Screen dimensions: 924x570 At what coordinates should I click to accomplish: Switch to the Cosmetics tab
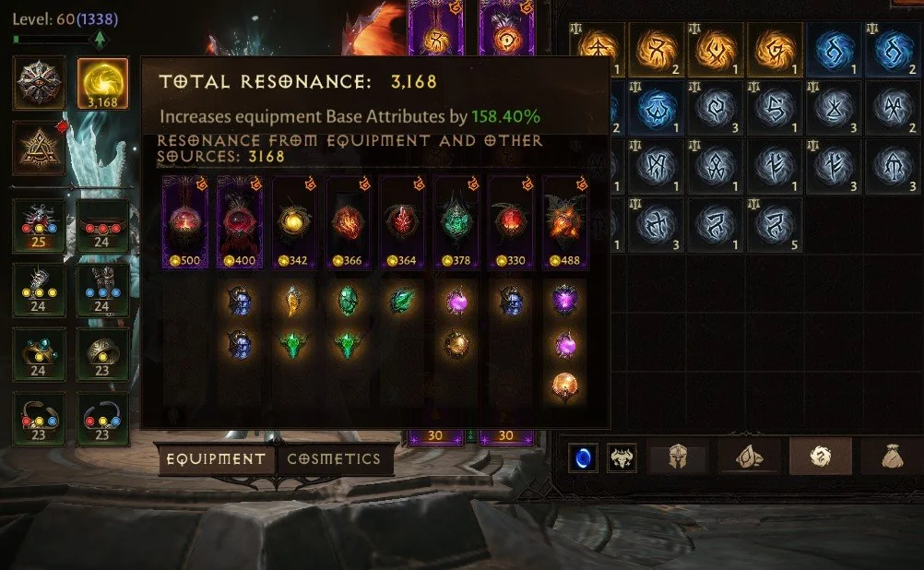334,458
